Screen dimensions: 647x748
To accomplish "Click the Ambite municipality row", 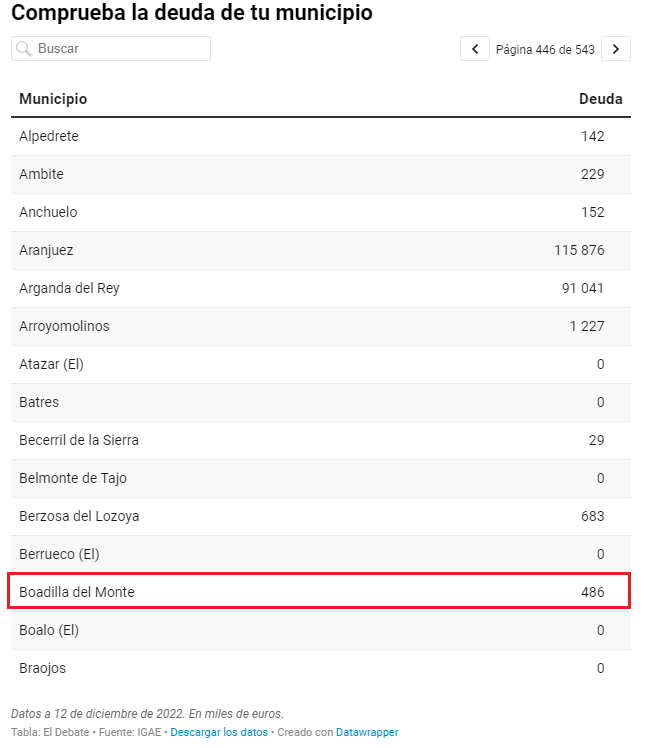I will [321, 174].
